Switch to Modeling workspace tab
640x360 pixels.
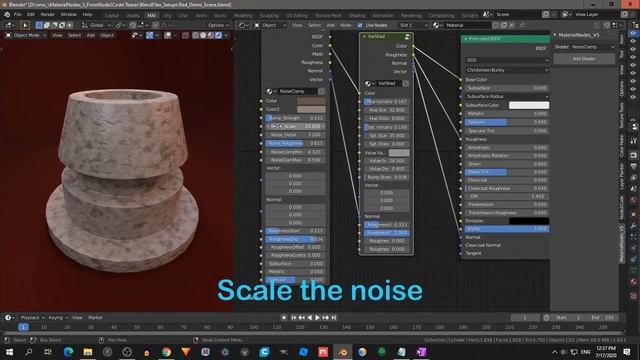(243, 16)
